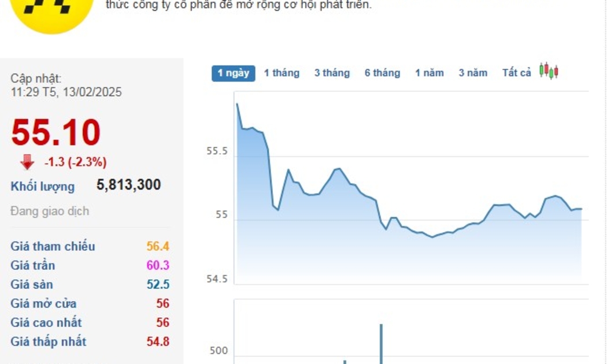607x364 pixels.
Task: Show "Tất cả" price history
Action: pos(516,73)
